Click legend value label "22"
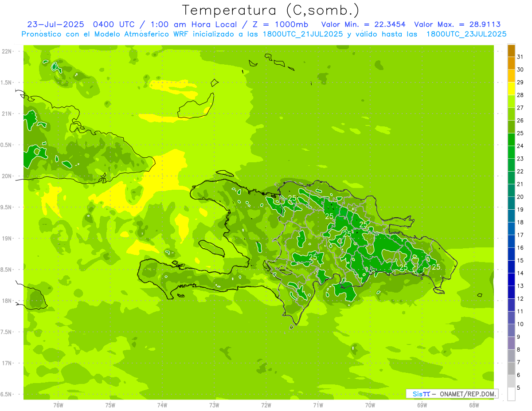 pyautogui.click(x=520, y=172)
